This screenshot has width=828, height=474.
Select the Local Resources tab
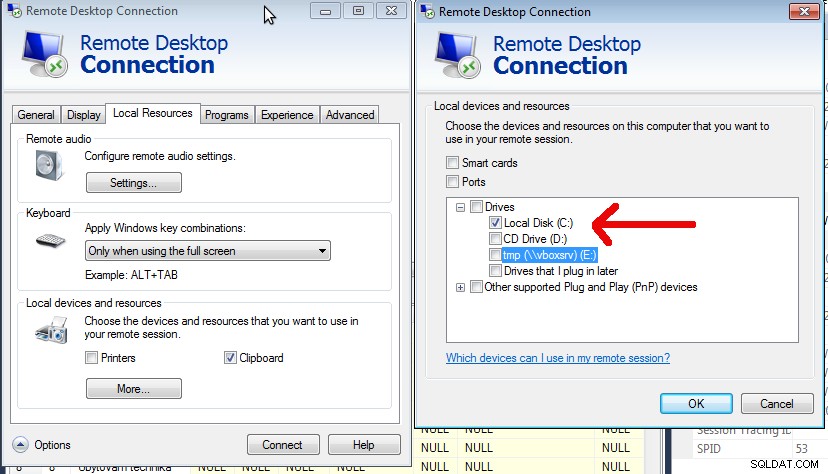pyautogui.click(x=153, y=113)
